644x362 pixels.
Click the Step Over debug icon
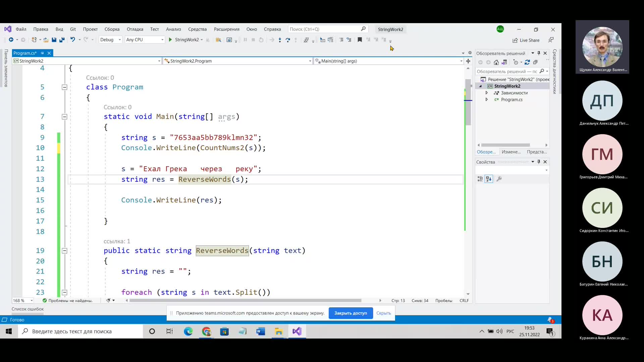[288, 40]
